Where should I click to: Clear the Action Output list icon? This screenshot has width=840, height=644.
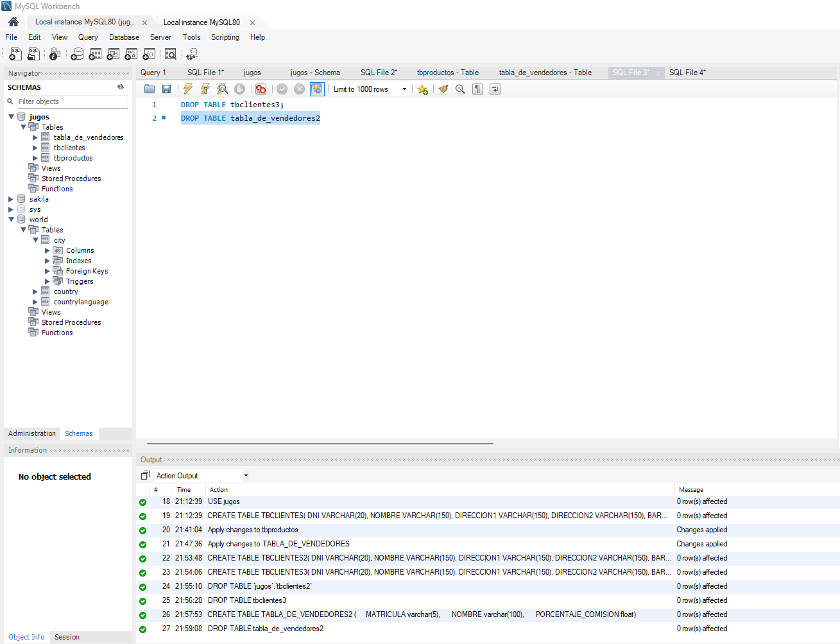(145, 476)
